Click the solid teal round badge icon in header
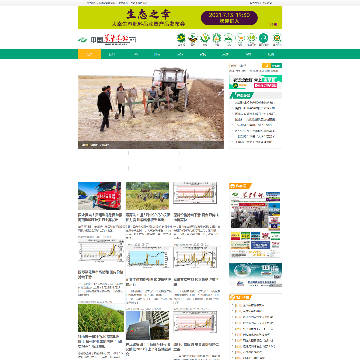The image size is (360, 360). [263, 38]
